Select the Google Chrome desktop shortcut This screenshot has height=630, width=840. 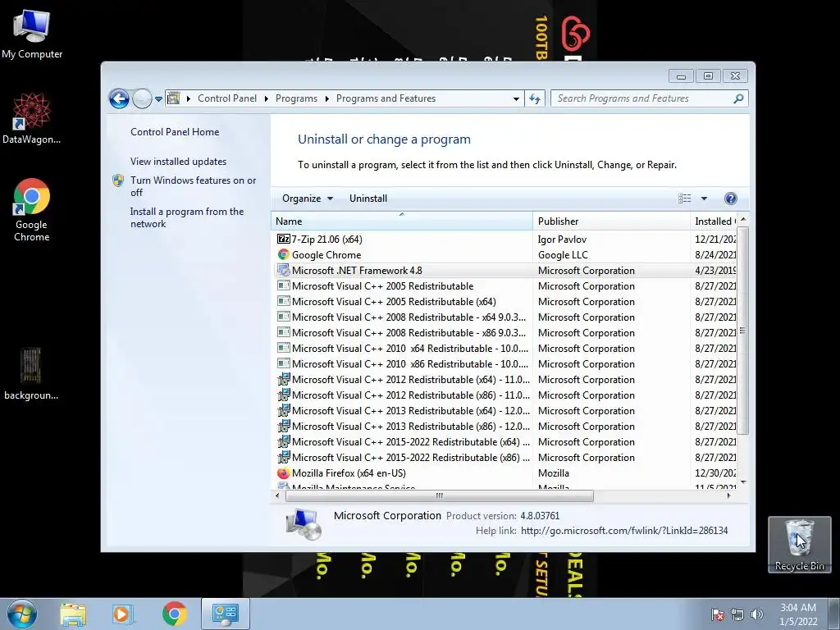tap(32, 209)
